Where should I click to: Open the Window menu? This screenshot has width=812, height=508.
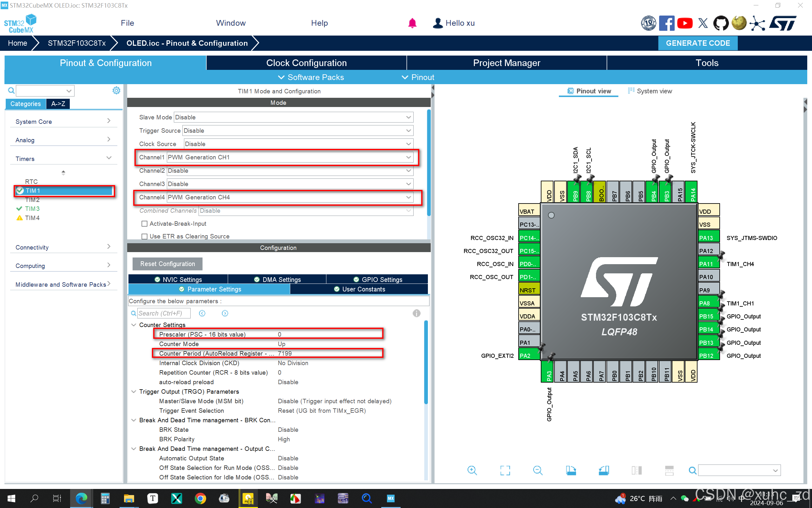(231, 23)
